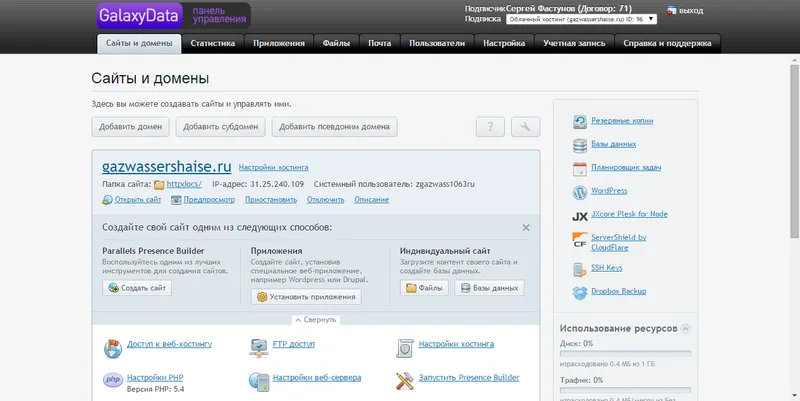The image size is (800, 401).
Task: Click the Отключить link
Action: (x=326, y=200)
